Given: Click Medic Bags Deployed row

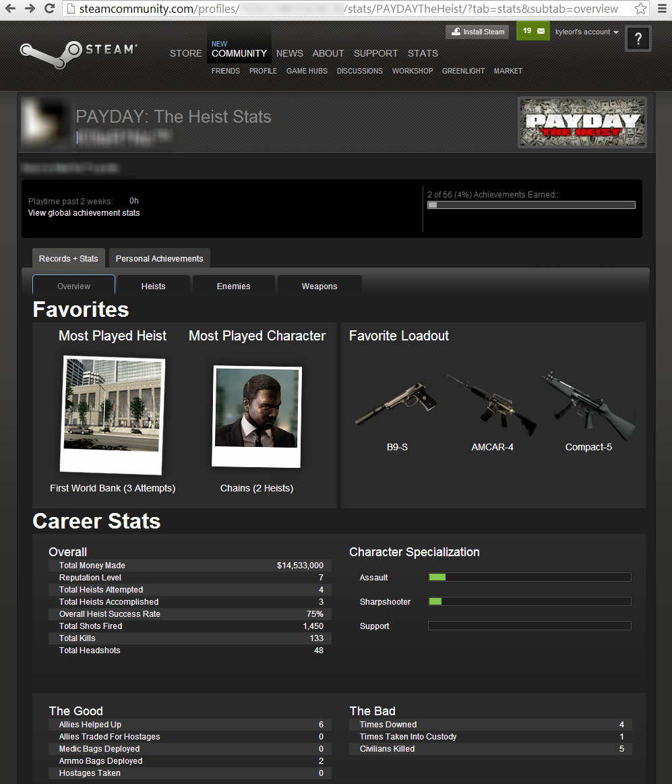Looking at the screenshot, I should 190,748.
